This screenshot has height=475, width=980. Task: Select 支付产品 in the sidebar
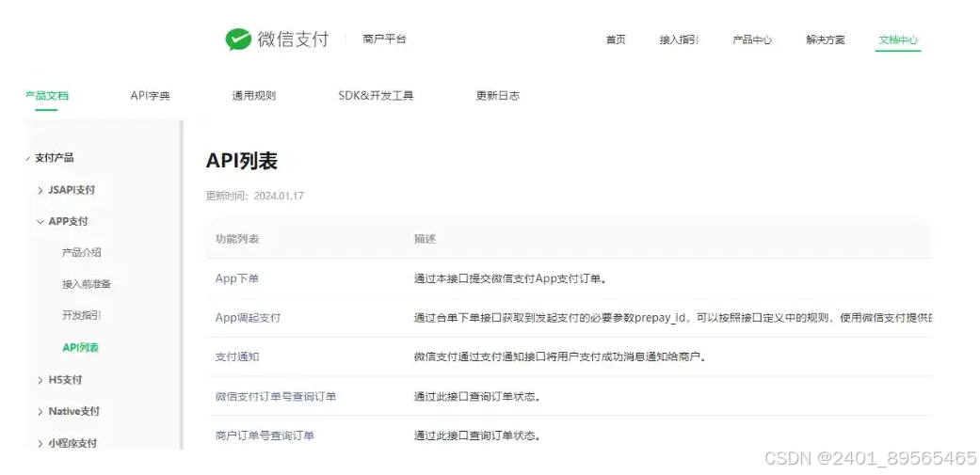click(55, 158)
